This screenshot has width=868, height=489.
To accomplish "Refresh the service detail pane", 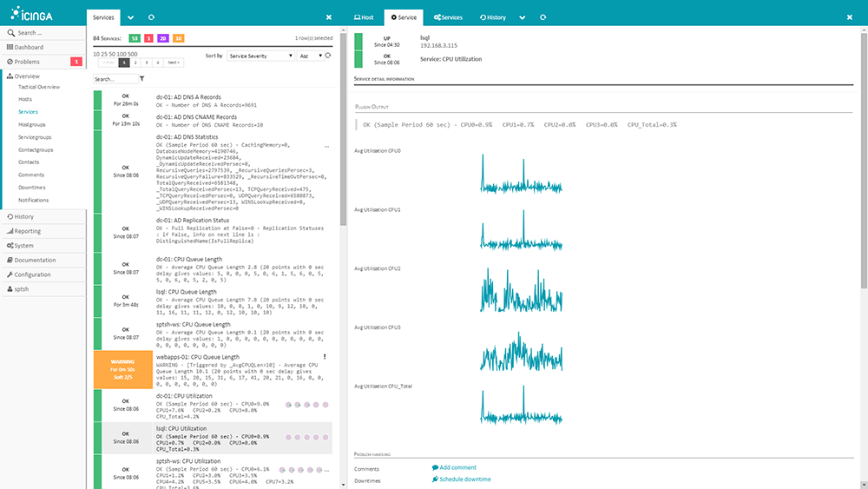I will pyautogui.click(x=543, y=17).
